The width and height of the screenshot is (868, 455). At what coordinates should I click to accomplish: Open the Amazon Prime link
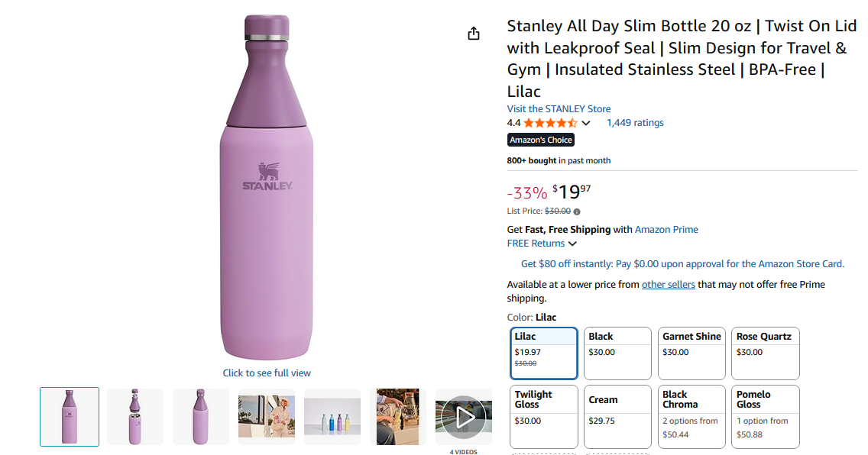(666, 229)
